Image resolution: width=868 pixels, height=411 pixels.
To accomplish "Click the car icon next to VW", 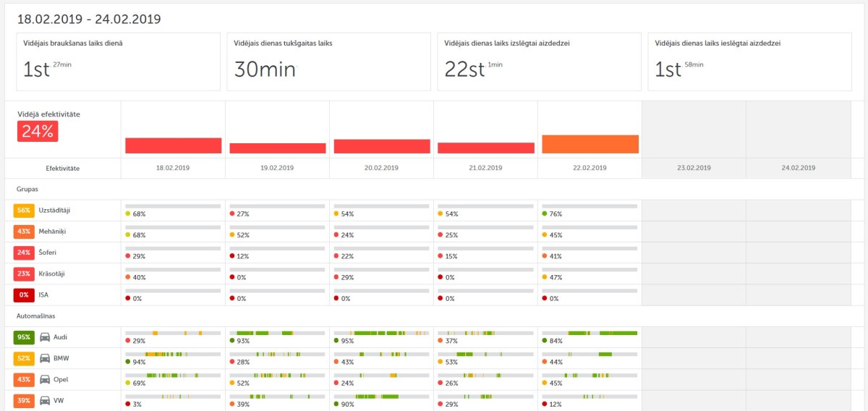I will coord(44,400).
